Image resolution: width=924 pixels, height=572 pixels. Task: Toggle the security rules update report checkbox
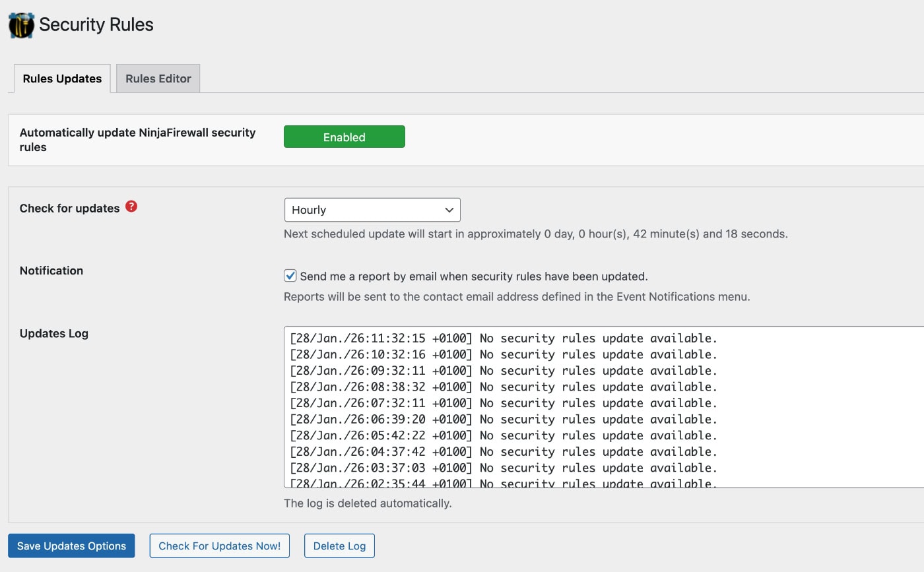pos(289,275)
